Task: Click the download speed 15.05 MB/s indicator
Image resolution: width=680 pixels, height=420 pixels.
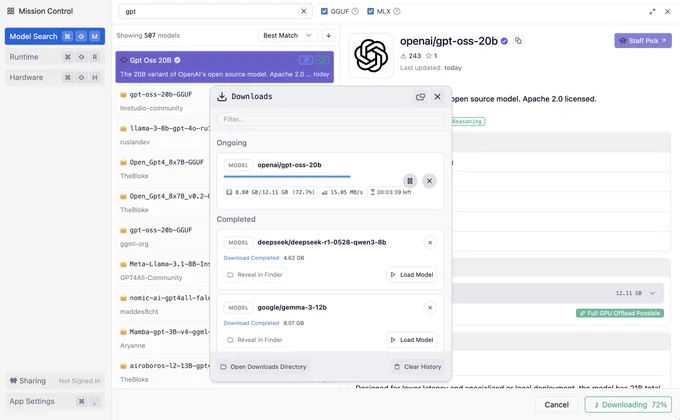Action: [342, 192]
